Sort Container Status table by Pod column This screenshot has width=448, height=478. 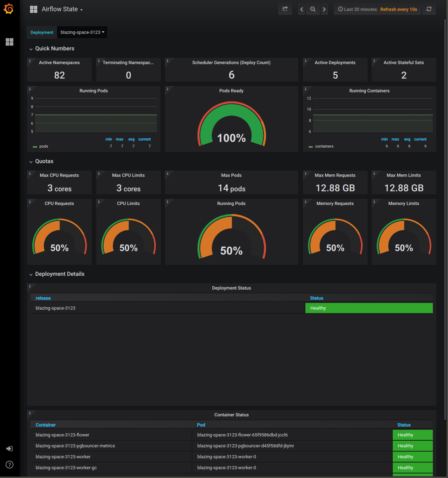coord(201,425)
